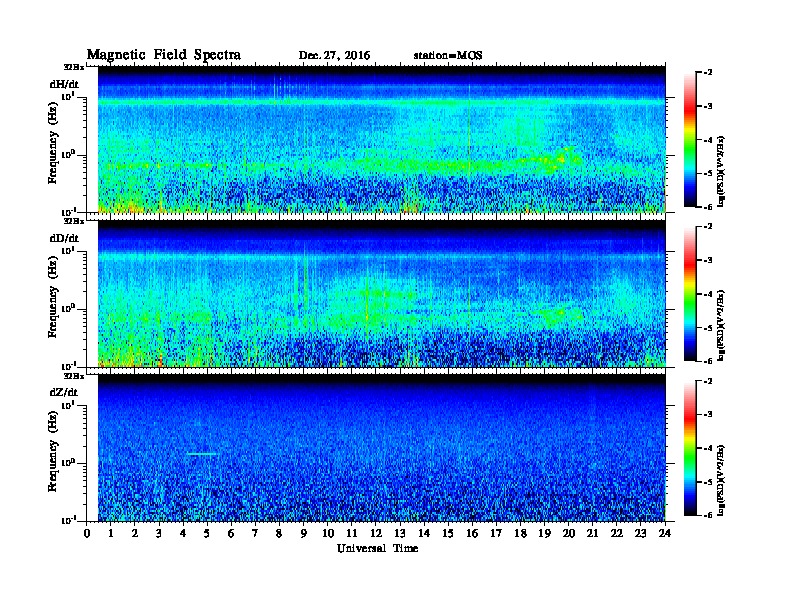792x612 pixels.
Task: Click the "-6" tick on dH/dt color bar
Action: pos(708,207)
